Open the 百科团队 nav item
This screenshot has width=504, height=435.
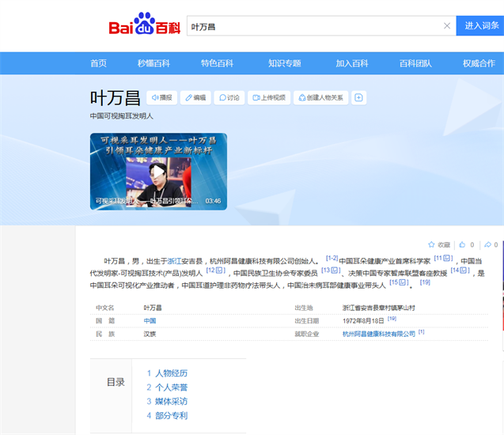[415, 63]
